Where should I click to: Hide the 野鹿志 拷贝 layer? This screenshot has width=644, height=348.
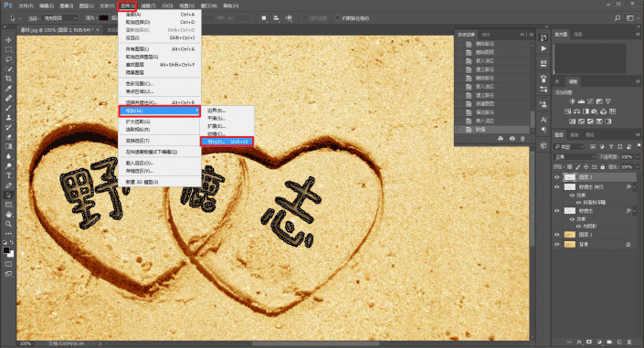[557, 187]
